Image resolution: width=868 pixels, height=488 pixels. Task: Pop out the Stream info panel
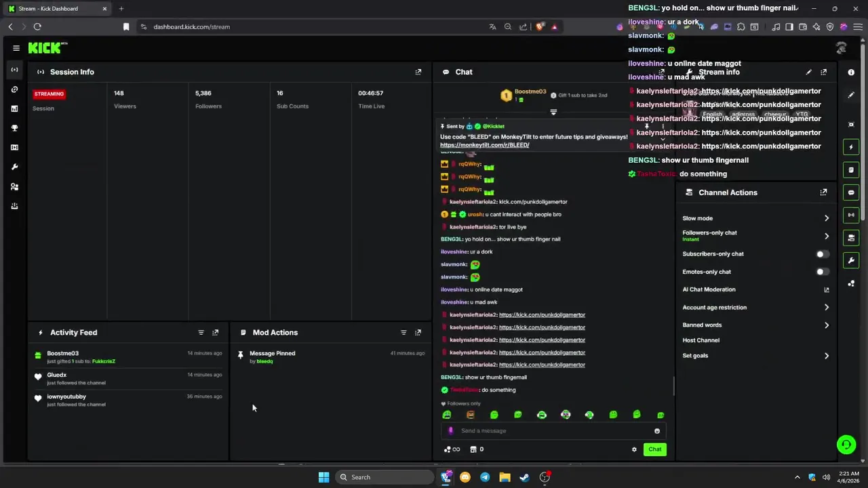(x=824, y=72)
